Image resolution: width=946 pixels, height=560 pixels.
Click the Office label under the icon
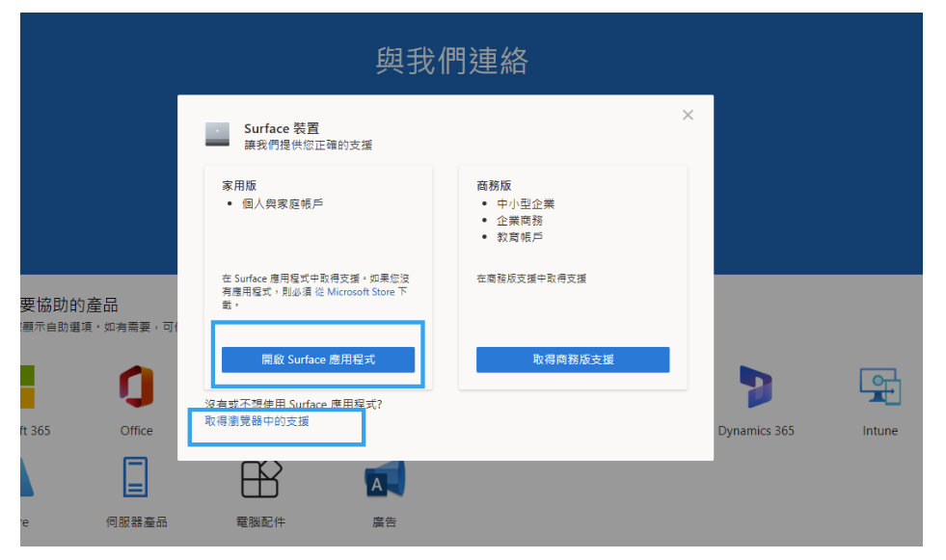click(x=136, y=431)
